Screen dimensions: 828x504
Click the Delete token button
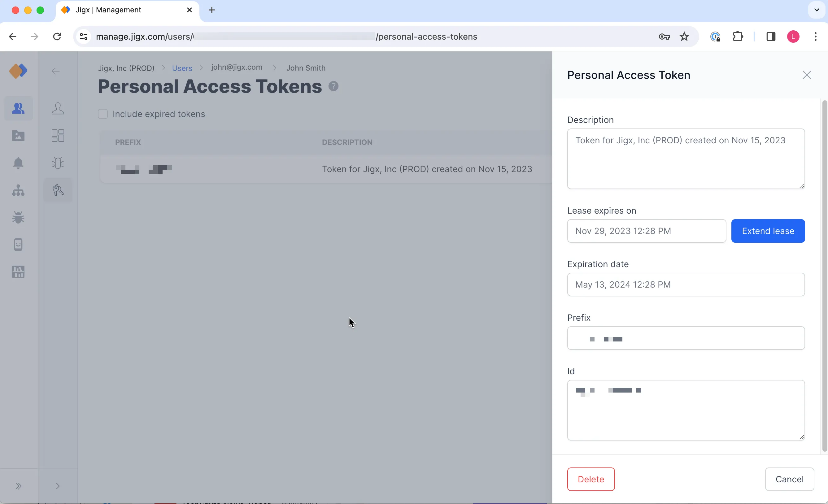(591, 479)
